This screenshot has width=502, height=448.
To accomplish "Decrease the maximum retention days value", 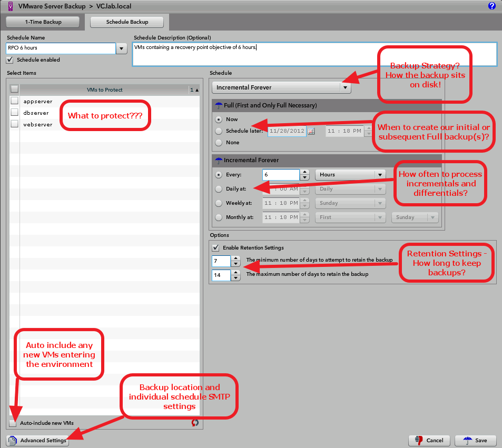I will click(235, 278).
